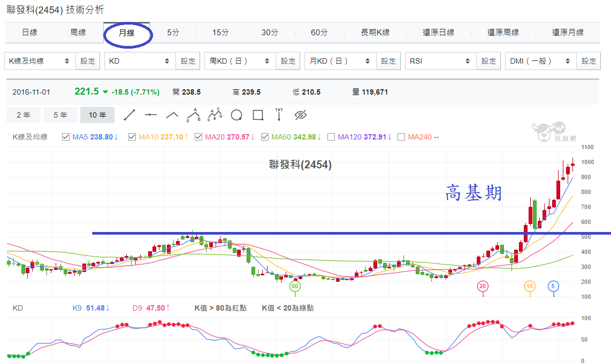This screenshot has height=364, width=611.
Task: Click the MA10 marker circle on chart
Action: click(530, 286)
